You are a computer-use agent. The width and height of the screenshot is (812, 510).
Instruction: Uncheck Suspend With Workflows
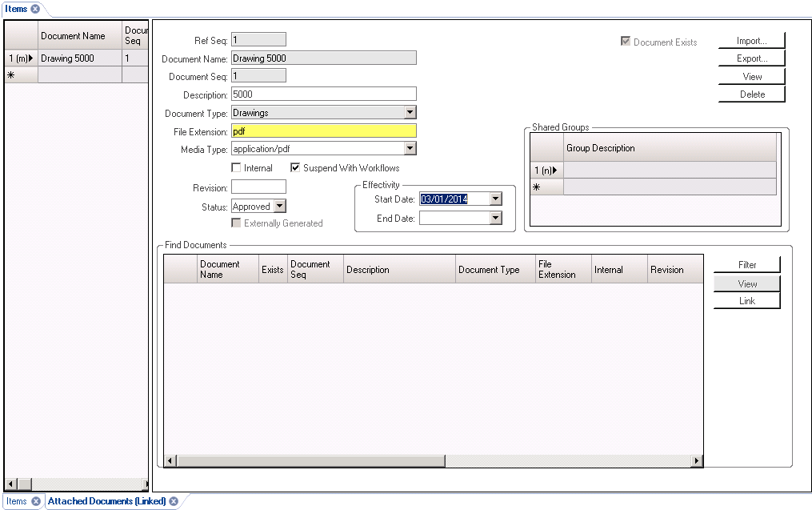(x=295, y=168)
